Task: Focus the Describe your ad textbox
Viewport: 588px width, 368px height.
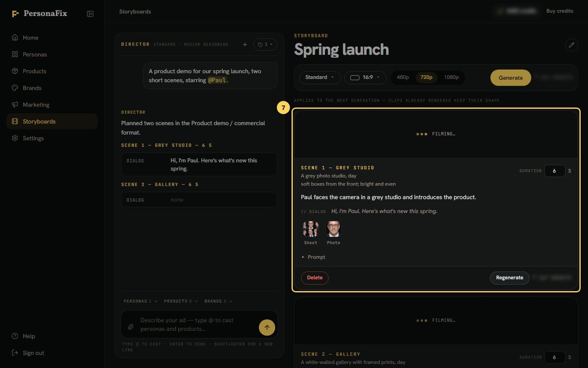Action: [x=197, y=325]
